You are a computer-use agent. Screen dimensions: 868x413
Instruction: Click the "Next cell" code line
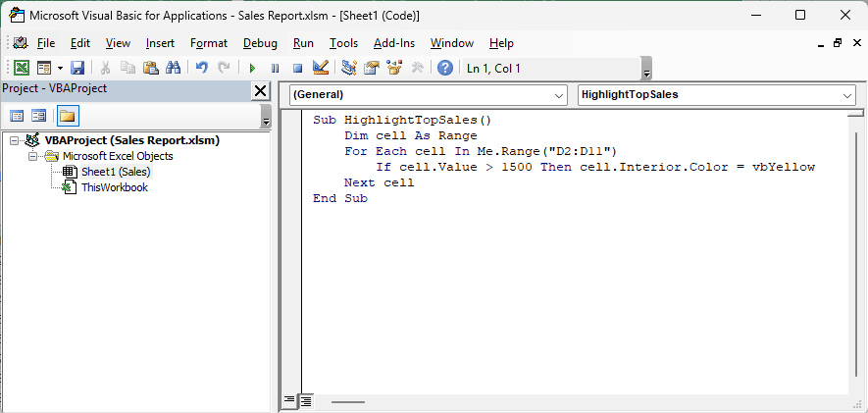click(x=379, y=182)
